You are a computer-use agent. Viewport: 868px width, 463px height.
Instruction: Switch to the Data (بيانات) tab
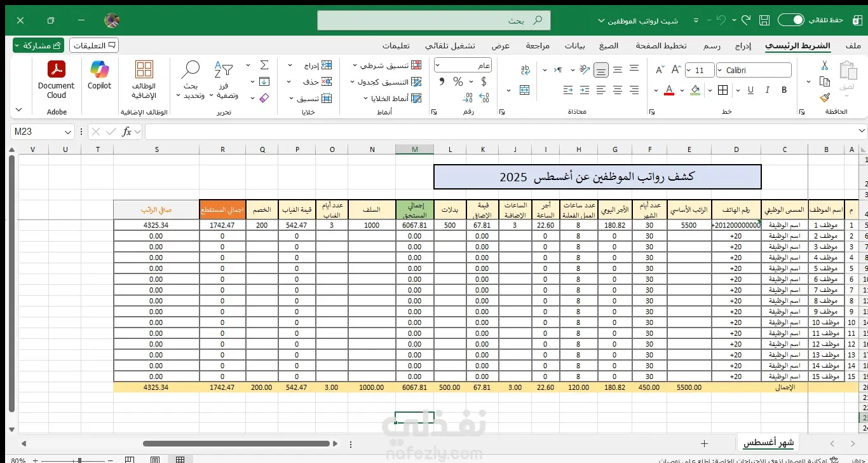[x=575, y=46]
